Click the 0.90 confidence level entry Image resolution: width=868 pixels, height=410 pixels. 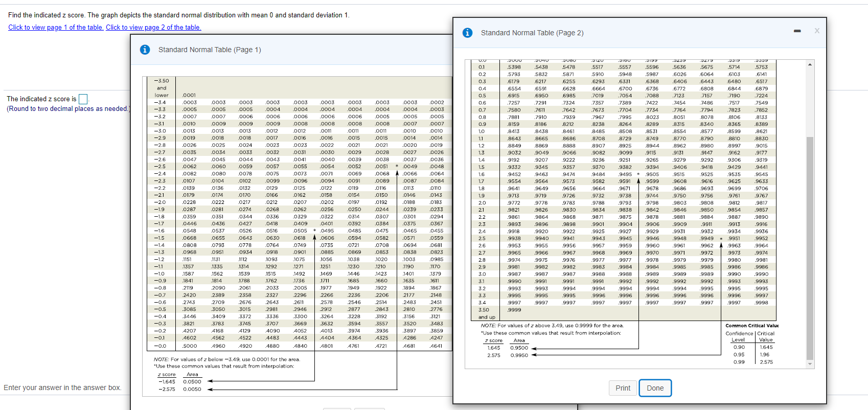tap(739, 347)
